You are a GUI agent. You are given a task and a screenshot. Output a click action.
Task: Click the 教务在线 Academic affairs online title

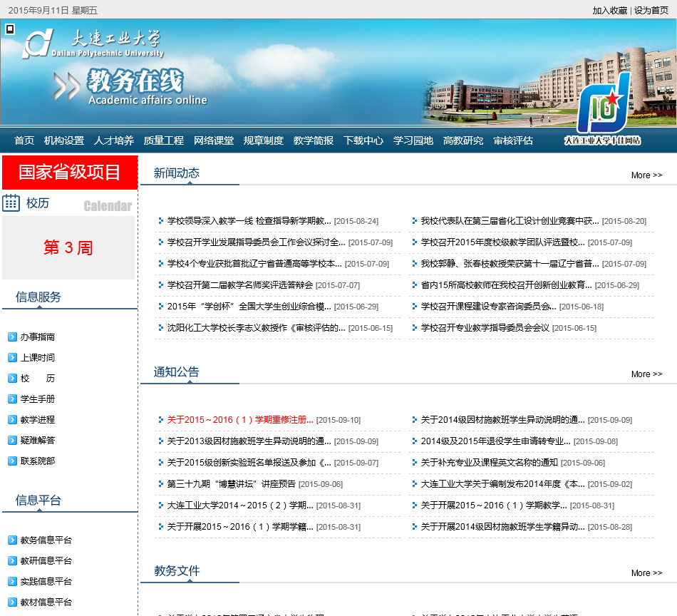[x=148, y=87]
